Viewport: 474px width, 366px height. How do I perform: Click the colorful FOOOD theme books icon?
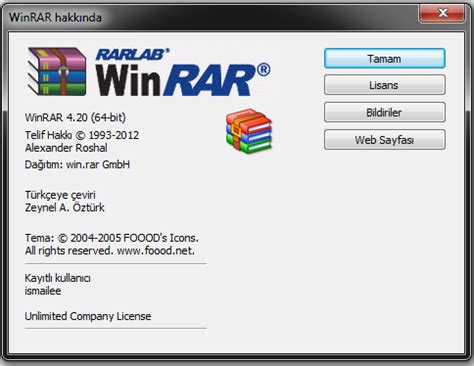(249, 131)
